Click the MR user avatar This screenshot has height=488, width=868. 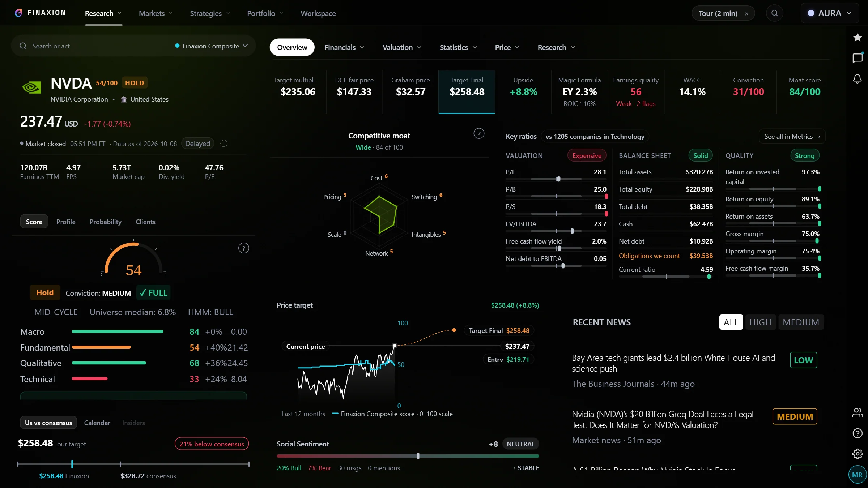[x=857, y=475]
